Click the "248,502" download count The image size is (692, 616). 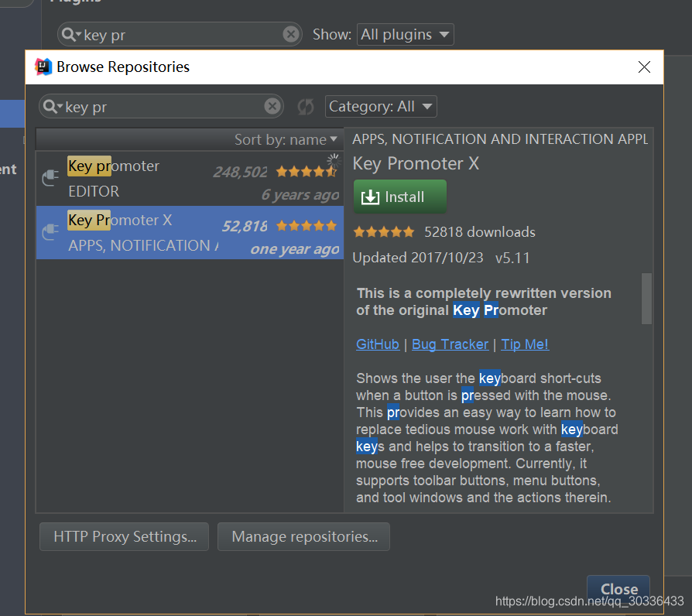(x=240, y=172)
